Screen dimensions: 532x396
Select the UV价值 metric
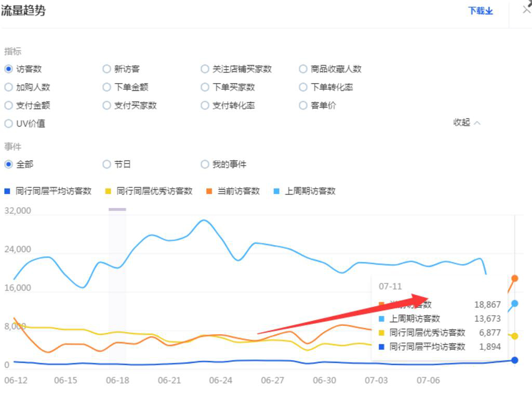point(8,124)
